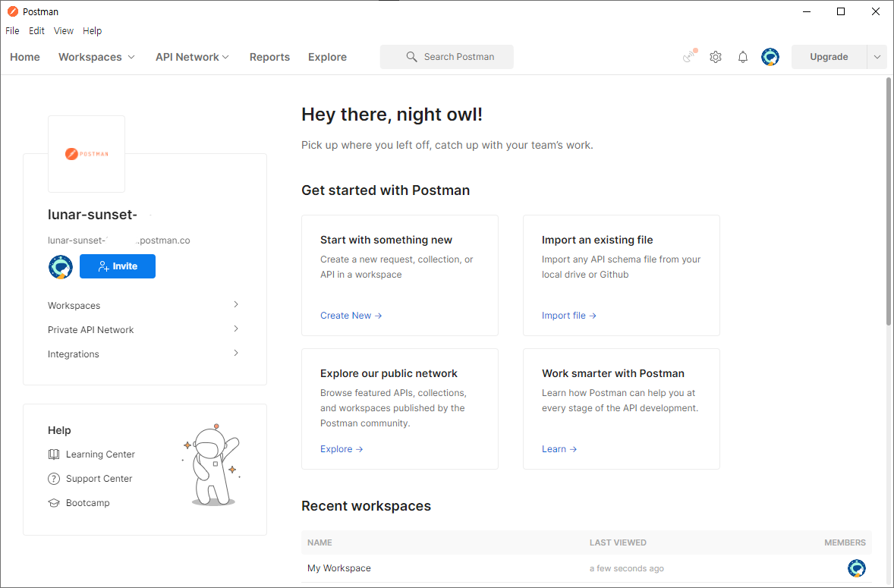Screen dimensions: 894x588
Task: Click the Upgrade button
Action: 829,57
